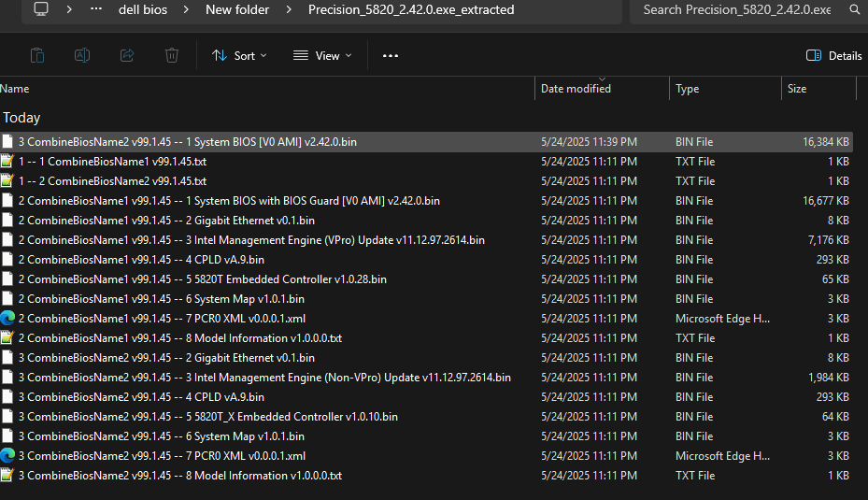Select Intel Management Engine (VPro) Update file
This screenshot has width=868, height=500.
pos(426,240)
